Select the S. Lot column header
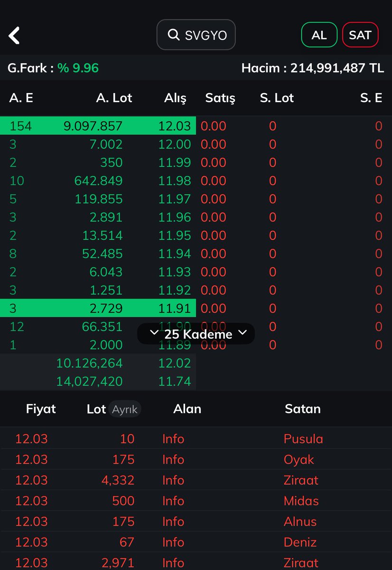The width and height of the screenshot is (392, 570). coord(277,98)
